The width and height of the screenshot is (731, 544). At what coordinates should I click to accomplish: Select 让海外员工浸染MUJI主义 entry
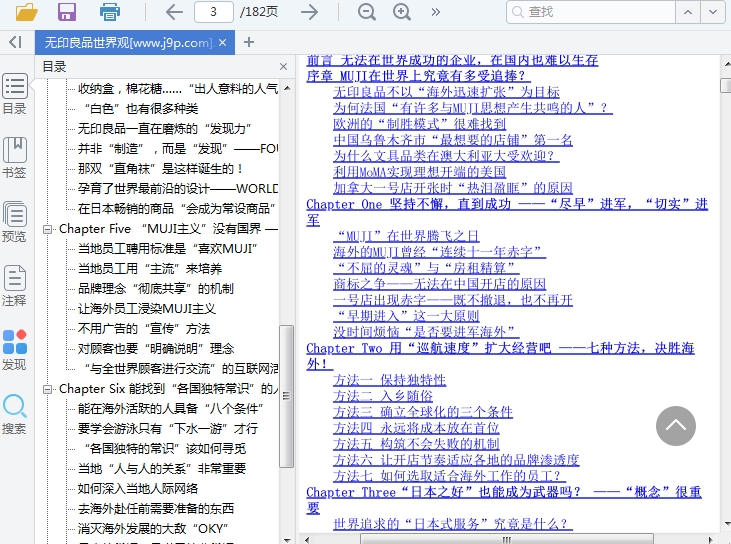click(147, 309)
